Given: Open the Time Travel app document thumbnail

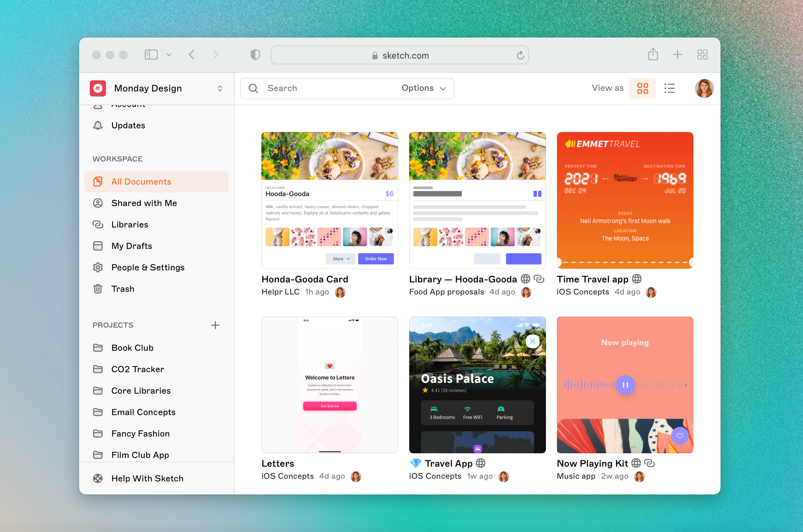Looking at the screenshot, I should click(x=624, y=200).
